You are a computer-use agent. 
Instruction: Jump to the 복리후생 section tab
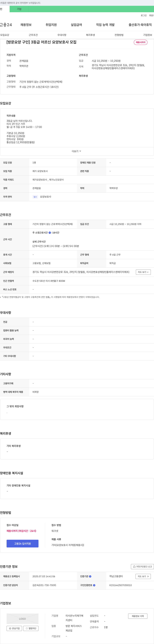click(90, 35)
